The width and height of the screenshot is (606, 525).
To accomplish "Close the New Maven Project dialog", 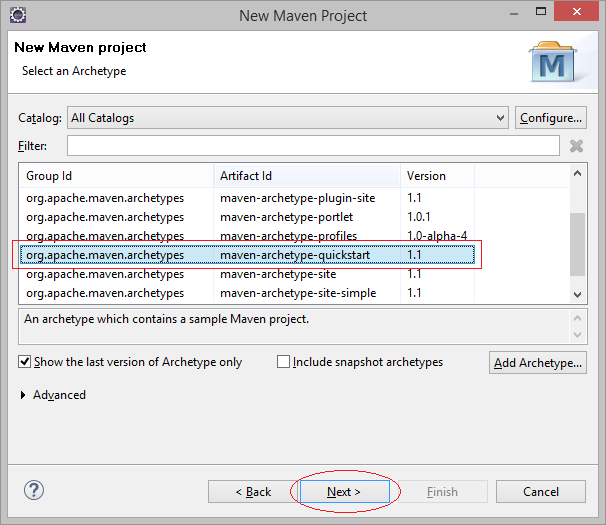I will (x=577, y=12).
